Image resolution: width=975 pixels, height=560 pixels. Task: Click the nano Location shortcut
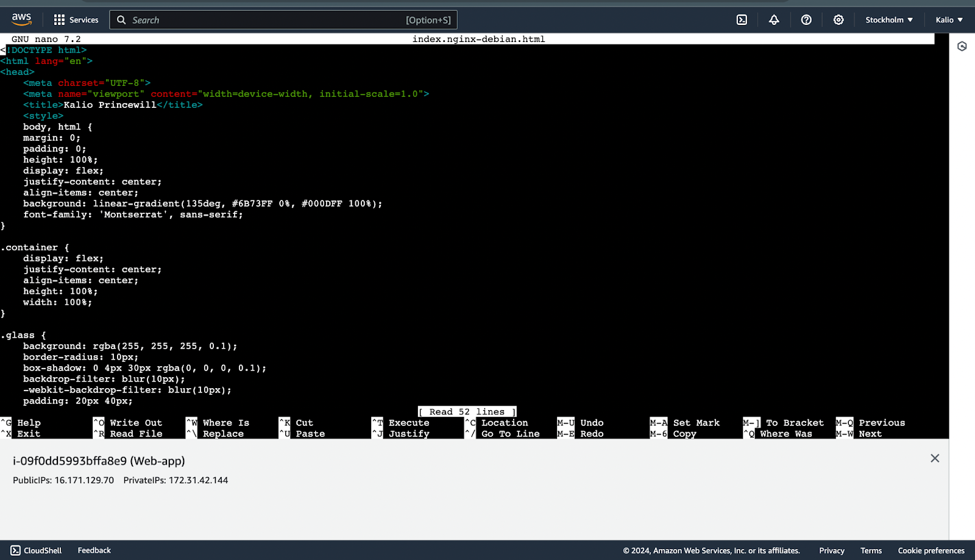[497, 423]
